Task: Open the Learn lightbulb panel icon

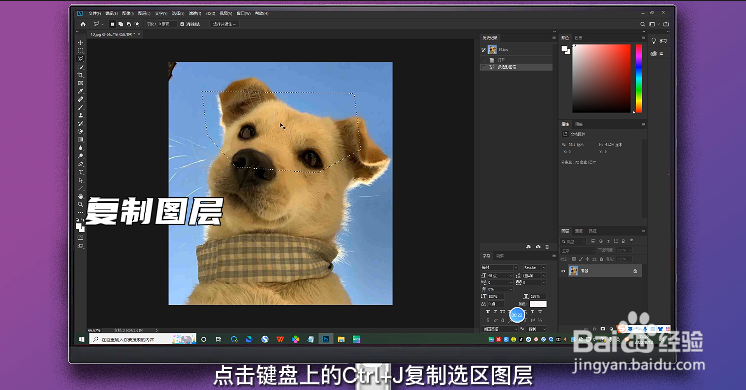Action: [654, 41]
